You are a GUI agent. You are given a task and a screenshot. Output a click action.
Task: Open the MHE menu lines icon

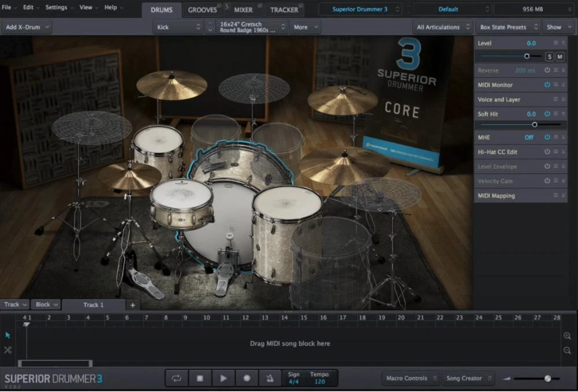click(555, 137)
